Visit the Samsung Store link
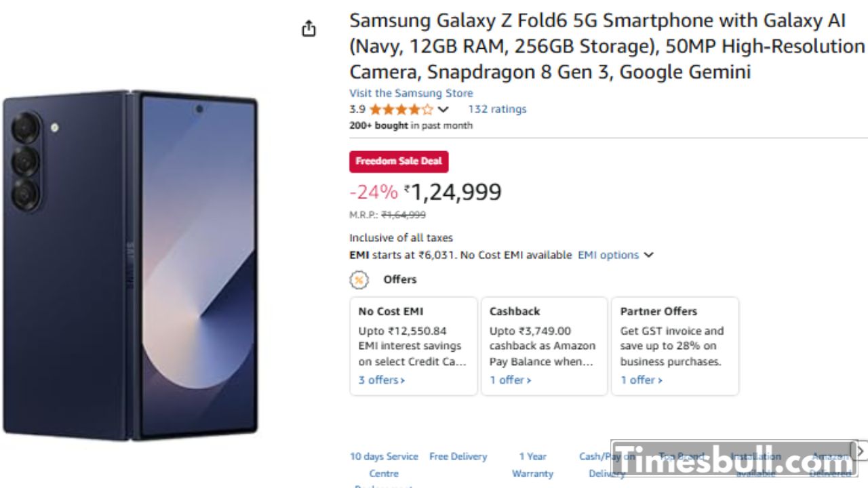This screenshot has width=868, height=488. (411, 93)
